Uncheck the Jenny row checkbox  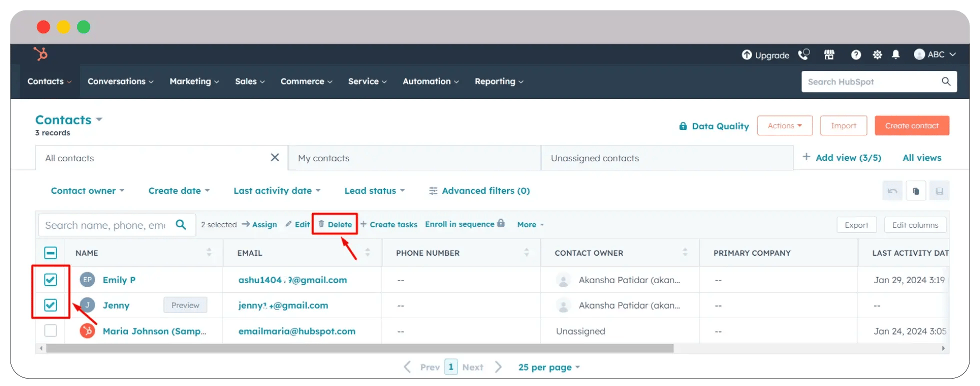tap(50, 305)
